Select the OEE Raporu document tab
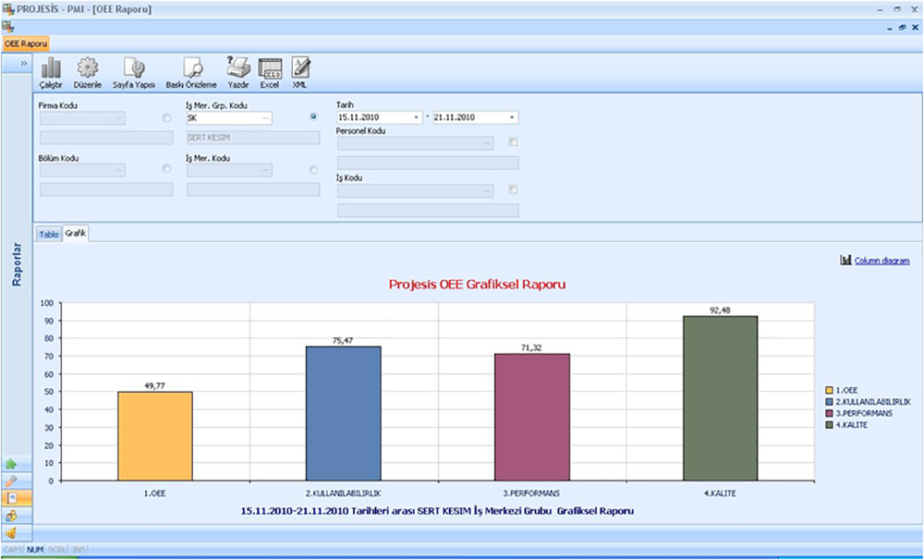This screenshot has height=560, width=924. click(x=26, y=43)
